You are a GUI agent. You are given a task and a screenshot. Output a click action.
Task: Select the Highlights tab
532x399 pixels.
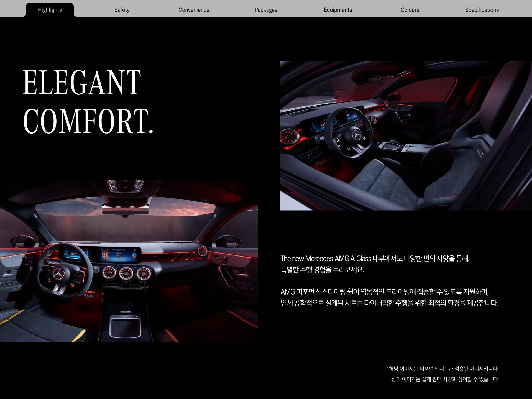pos(50,10)
